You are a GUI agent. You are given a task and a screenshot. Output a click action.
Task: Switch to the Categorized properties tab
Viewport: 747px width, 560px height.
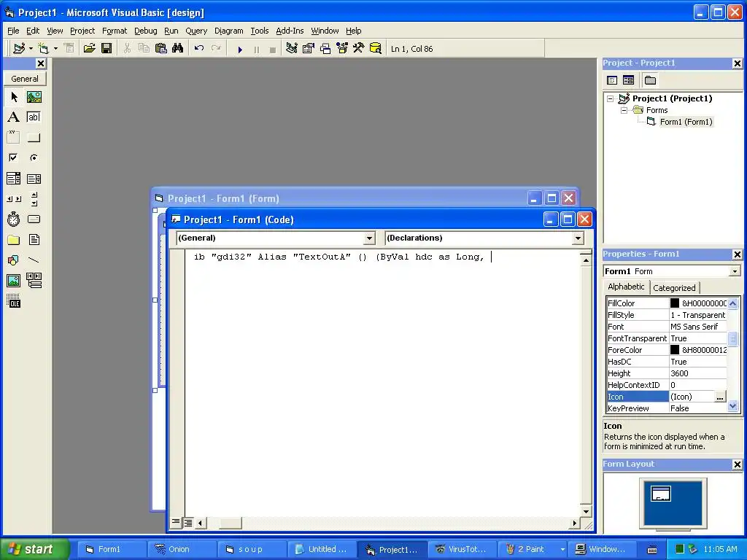pyautogui.click(x=674, y=287)
